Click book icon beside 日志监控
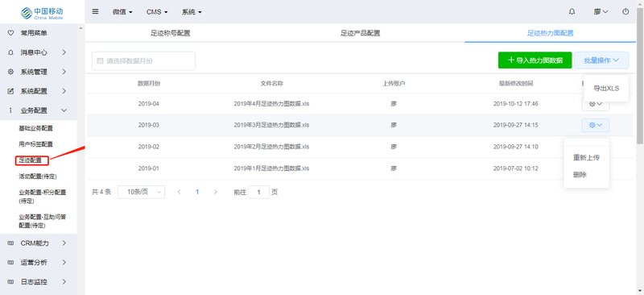Image resolution: width=644 pixels, height=295 pixels. pyautogui.click(x=11, y=282)
